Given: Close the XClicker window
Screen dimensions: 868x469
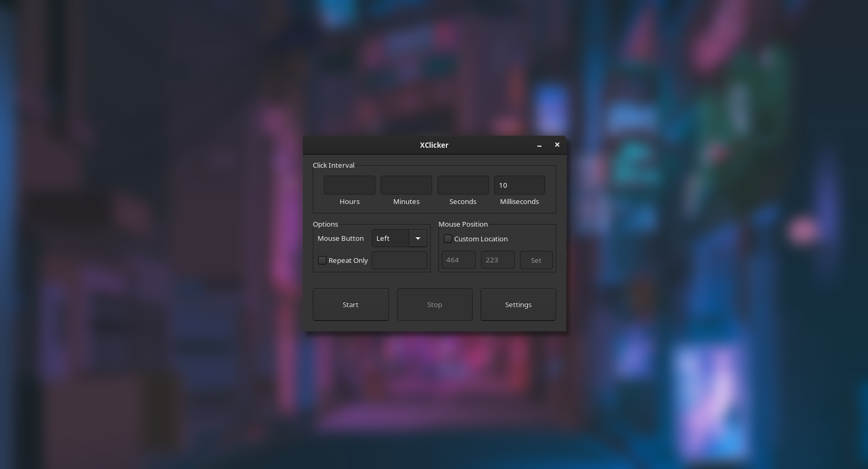Looking at the screenshot, I should 557,145.
